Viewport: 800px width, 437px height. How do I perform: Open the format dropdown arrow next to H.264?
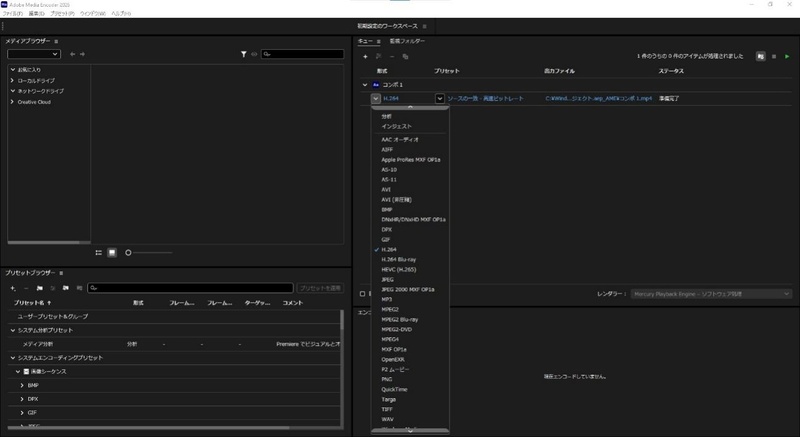tap(376, 98)
